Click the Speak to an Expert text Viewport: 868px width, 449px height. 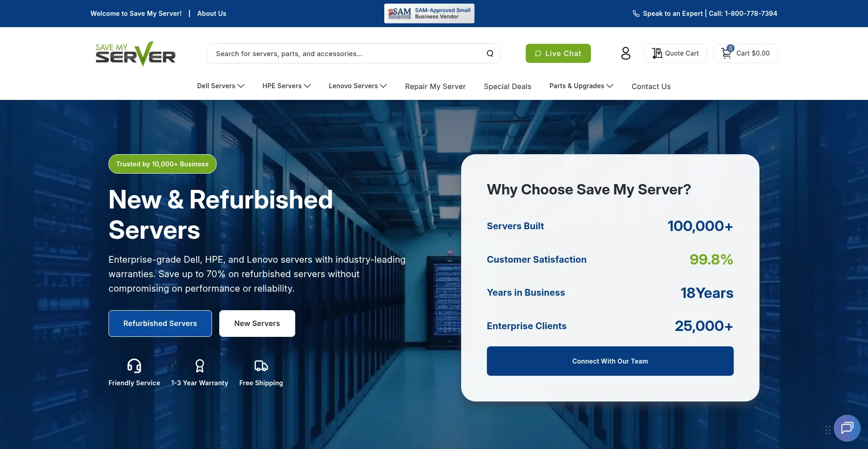(x=673, y=14)
